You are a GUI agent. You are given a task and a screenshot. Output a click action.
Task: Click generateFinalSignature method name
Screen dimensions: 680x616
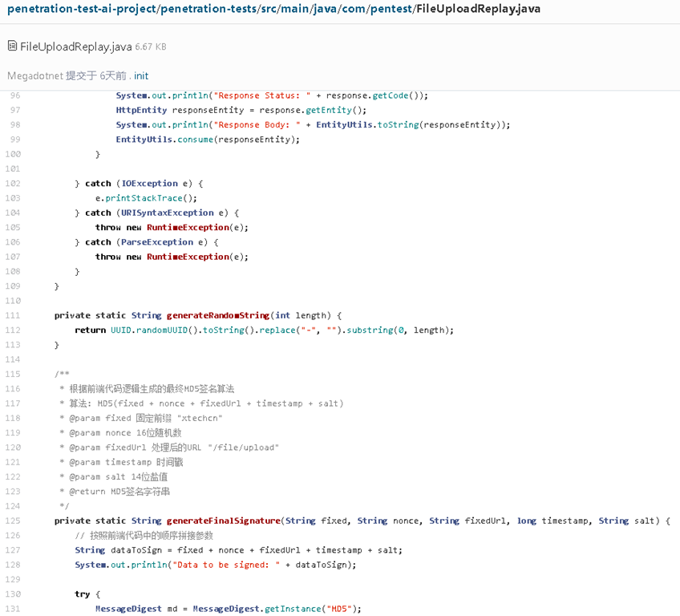(x=224, y=521)
